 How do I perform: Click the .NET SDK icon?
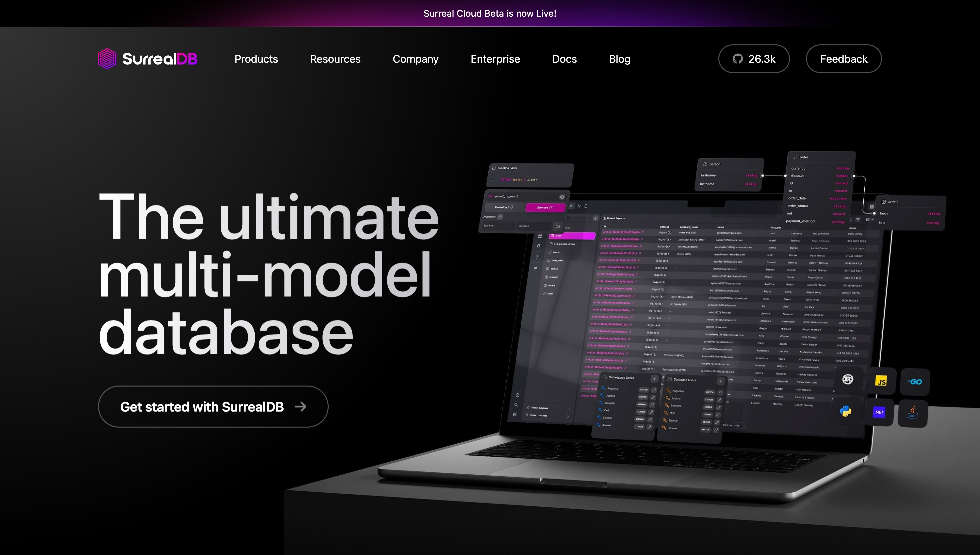pos(880,412)
